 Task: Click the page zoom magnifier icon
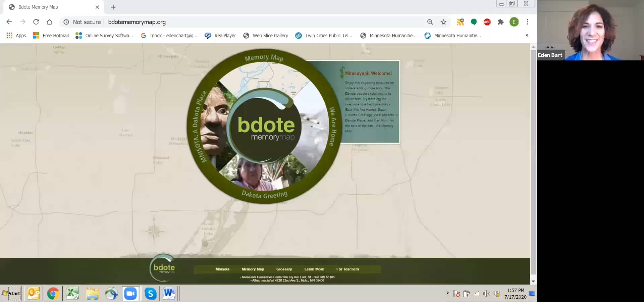pos(430,22)
